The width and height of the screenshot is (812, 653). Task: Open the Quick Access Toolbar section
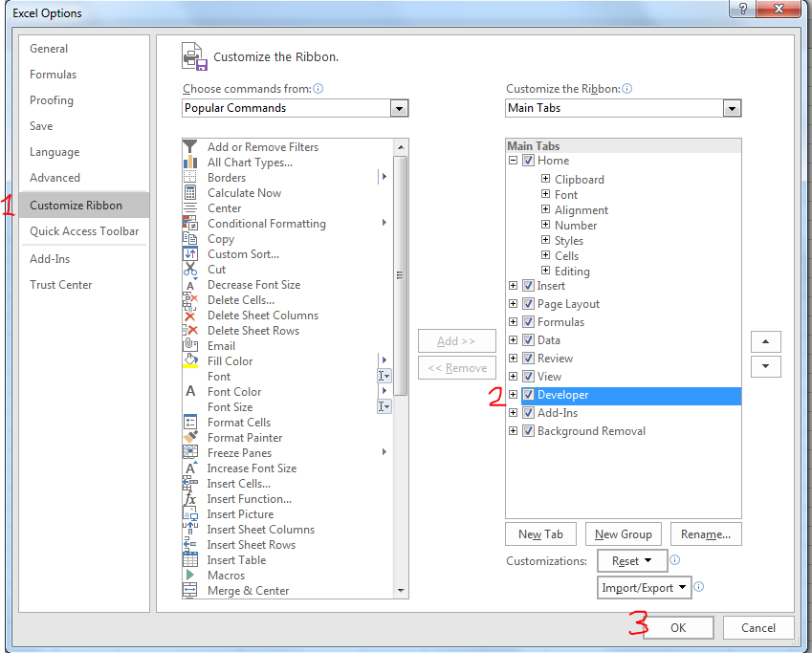click(x=84, y=231)
